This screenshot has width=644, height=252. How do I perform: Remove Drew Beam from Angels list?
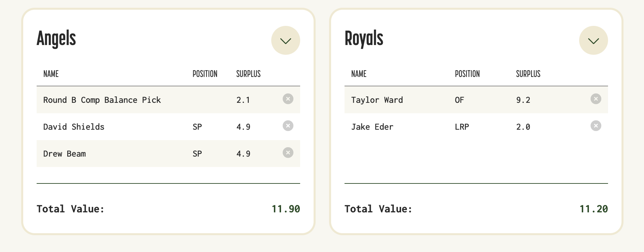click(288, 153)
